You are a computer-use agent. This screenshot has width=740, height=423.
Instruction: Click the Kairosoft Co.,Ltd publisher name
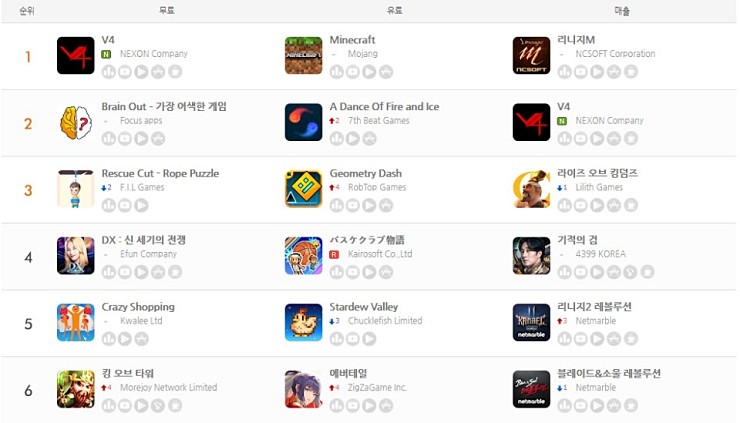click(x=380, y=254)
